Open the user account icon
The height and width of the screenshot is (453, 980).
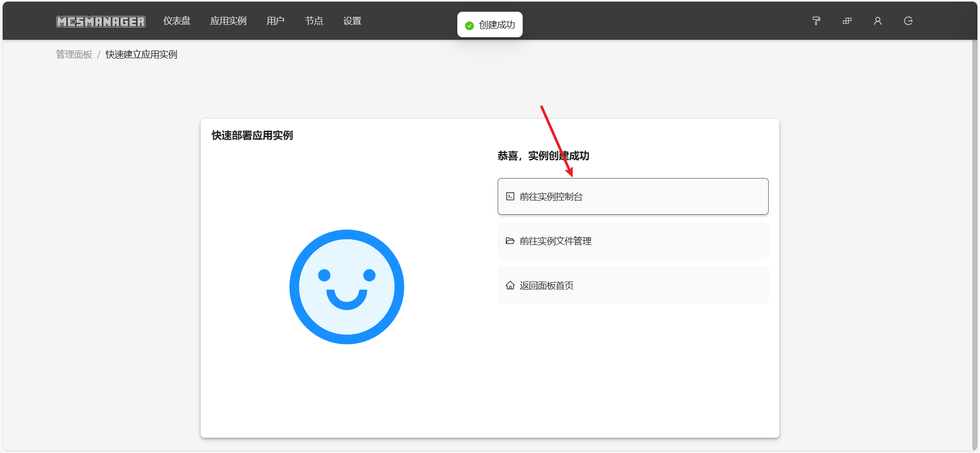(x=877, y=21)
